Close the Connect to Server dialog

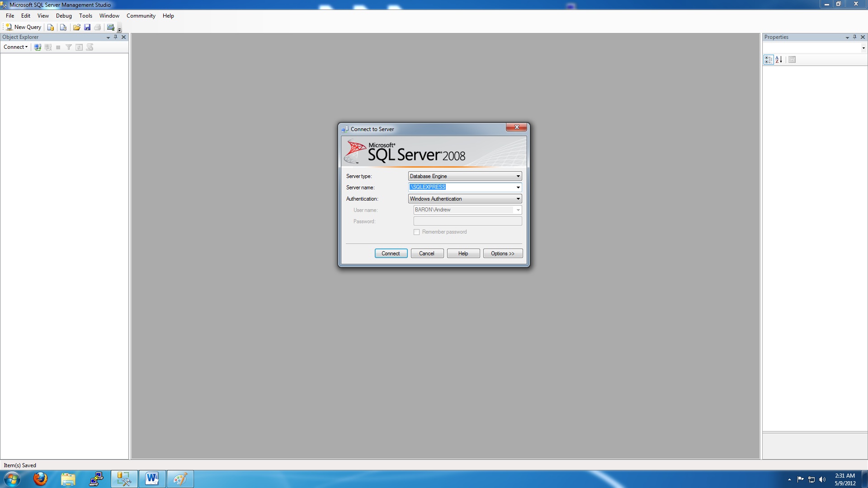tap(516, 127)
